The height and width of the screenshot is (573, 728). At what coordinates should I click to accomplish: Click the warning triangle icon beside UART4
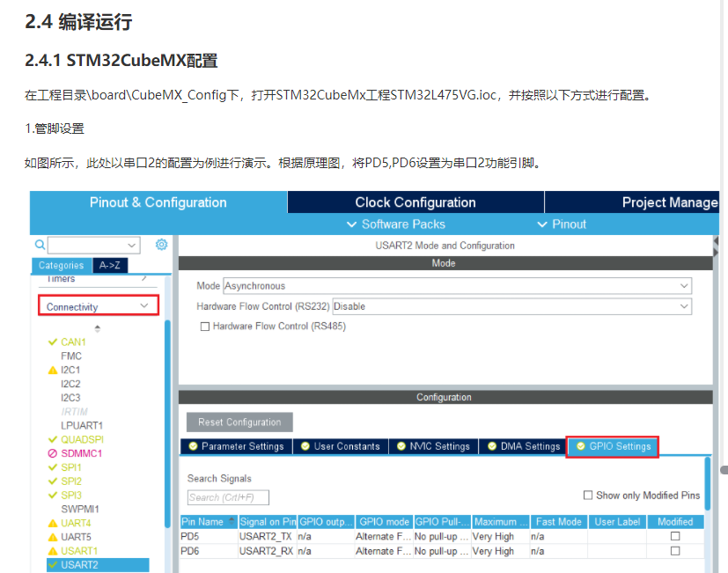53,524
